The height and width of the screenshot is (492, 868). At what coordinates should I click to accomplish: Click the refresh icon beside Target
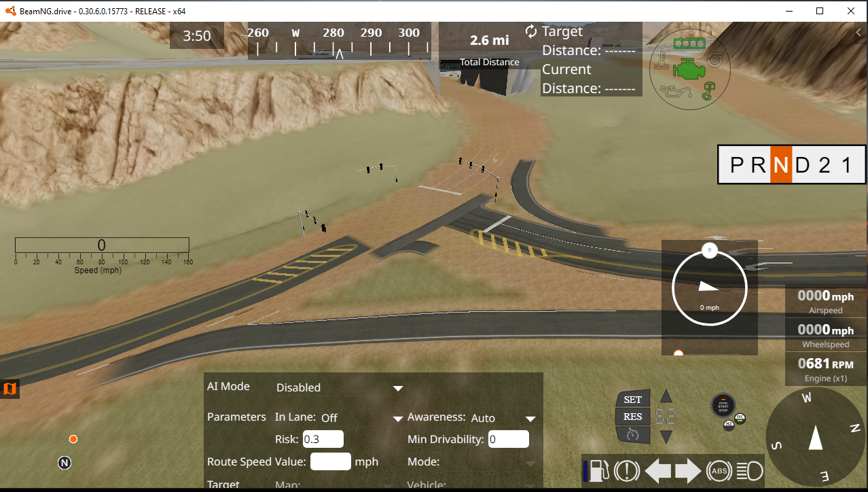pos(531,31)
